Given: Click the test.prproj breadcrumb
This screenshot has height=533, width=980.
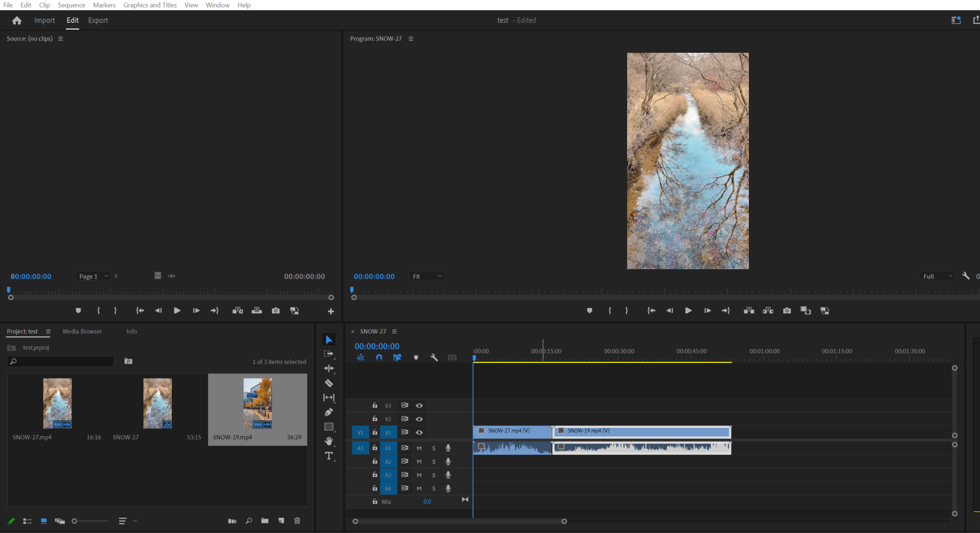Looking at the screenshot, I should (x=36, y=347).
